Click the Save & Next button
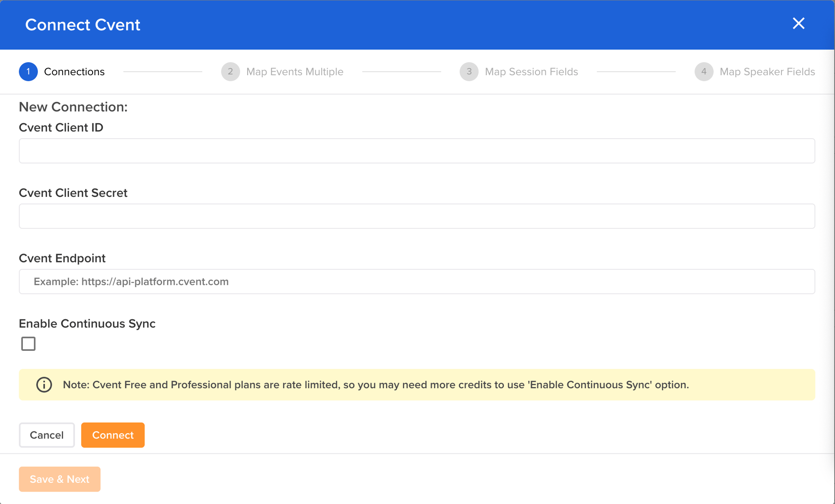Screen dimensions: 835x504 pyautogui.click(x=59, y=479)
